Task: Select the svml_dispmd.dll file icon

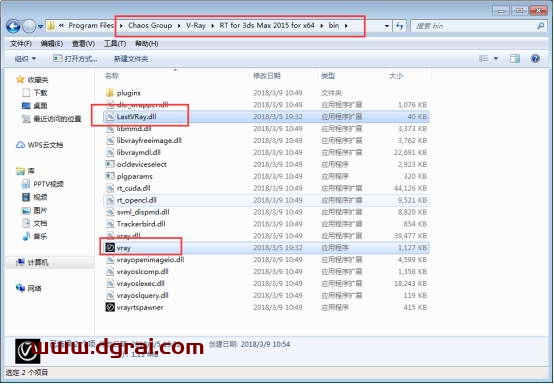Action: [110, 212]
